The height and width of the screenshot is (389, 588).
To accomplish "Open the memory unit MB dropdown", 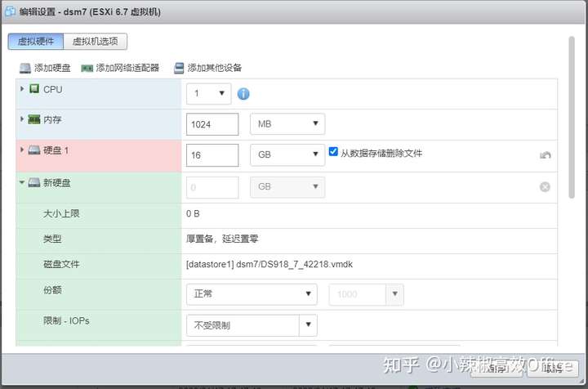I will tap(287, 123).
